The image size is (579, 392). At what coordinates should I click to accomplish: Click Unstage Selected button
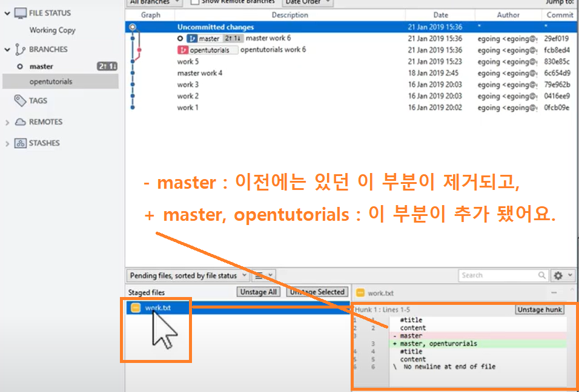[x=317, y=292]
